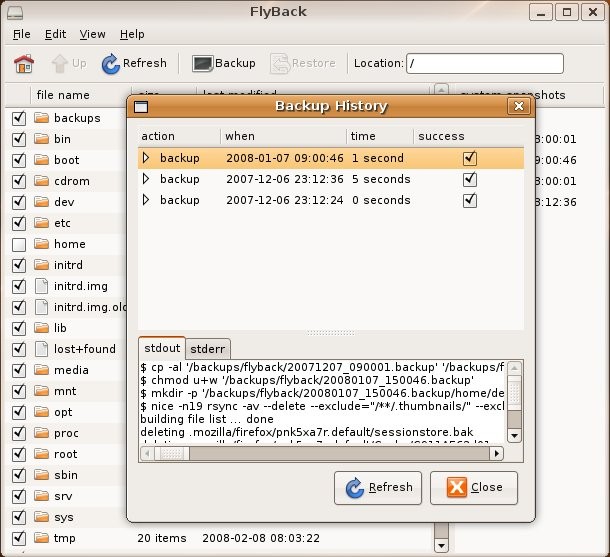Select the opt folder icon
610x557 pixels.
pos(41,412)
